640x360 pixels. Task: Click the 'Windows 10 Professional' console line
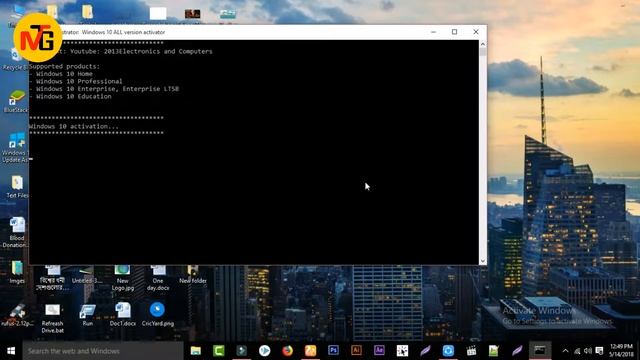(x=76, y=81)
